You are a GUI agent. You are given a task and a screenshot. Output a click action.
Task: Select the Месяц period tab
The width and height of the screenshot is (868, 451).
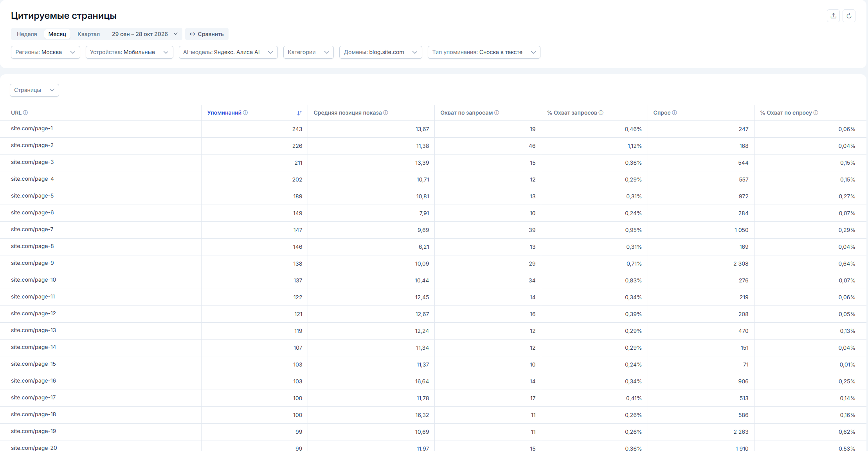[x=57, y=34]
